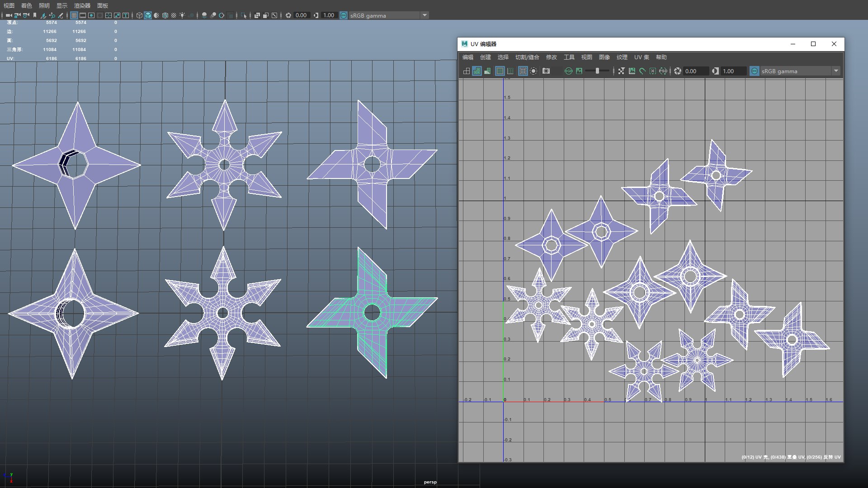Click the UV snapshot camera icon

(546, 71)
